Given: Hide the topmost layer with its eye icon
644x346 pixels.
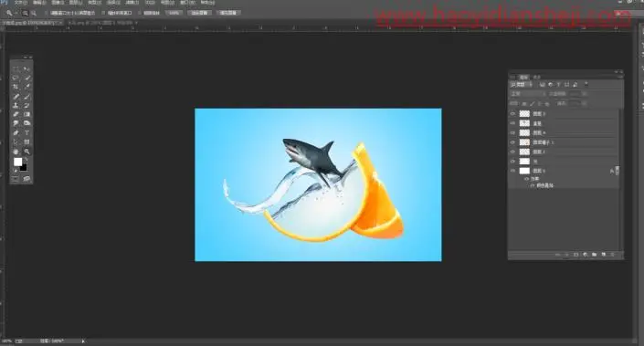Looking at the screenshot, I should [512, 114].
